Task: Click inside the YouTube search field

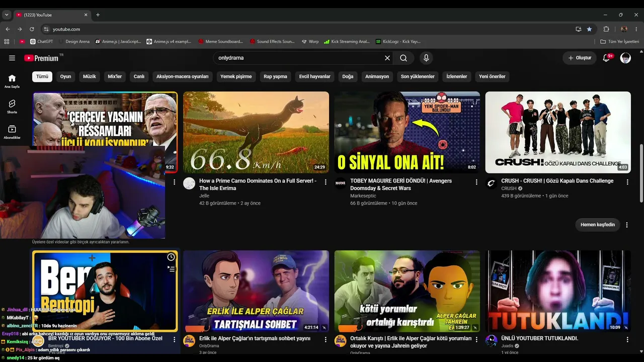Action: tap(299, 58)
